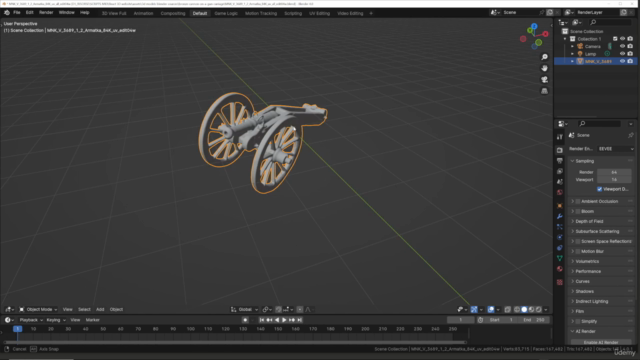Screen dimensions: 640x360
Task: Open the View Layer properties tab icon
Action: click(560, 171)
